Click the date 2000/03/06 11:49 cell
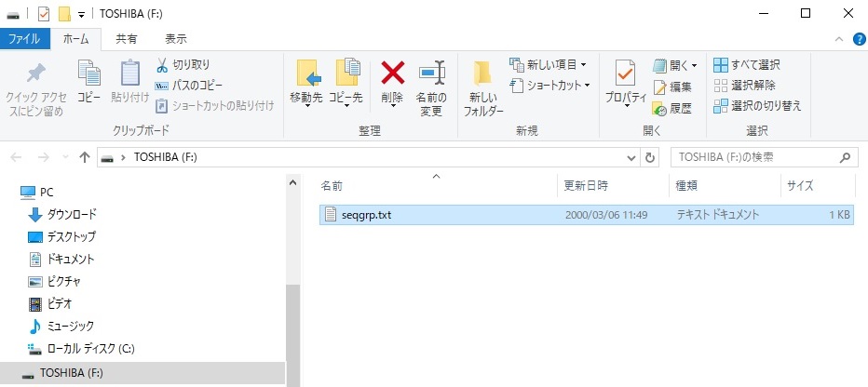The image size is (868, 387). (x=606, y=215)
